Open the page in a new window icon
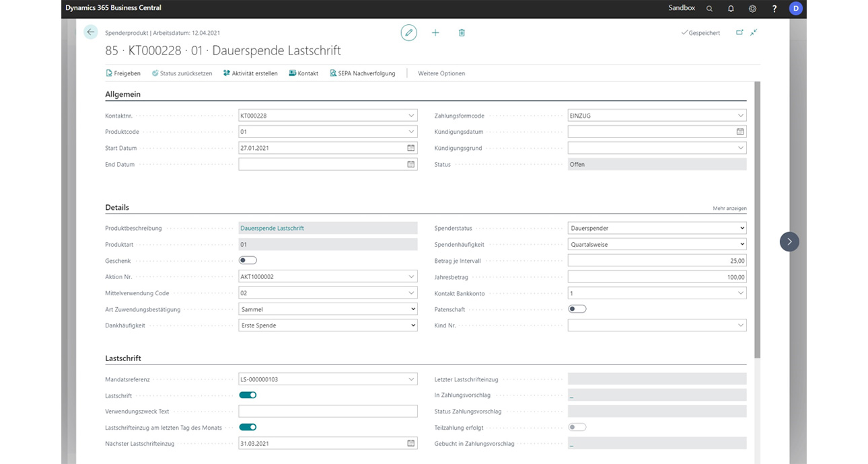The height and width of the screenshot is (464, 868). (x=740, y=32)
